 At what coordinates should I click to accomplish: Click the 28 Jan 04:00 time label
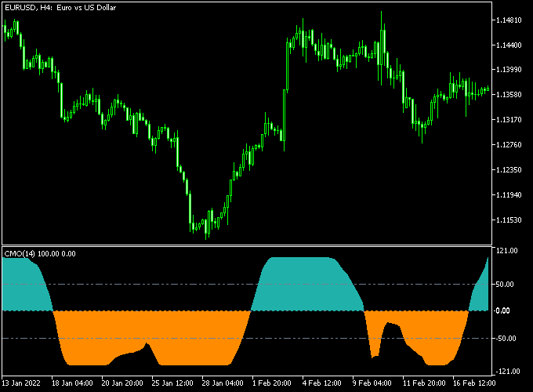pyautogui.click(x=223, y=383)
